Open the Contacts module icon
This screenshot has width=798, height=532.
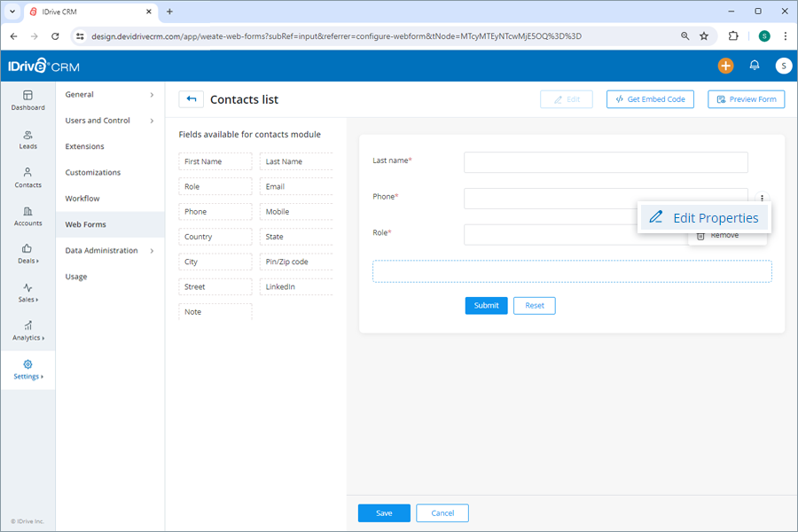(x=27, y=178)
